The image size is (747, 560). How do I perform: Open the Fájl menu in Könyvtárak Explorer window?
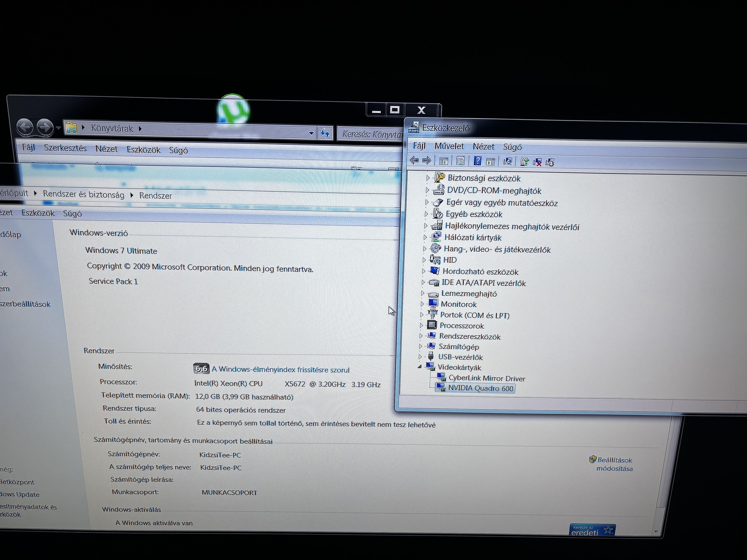[29, 147]
